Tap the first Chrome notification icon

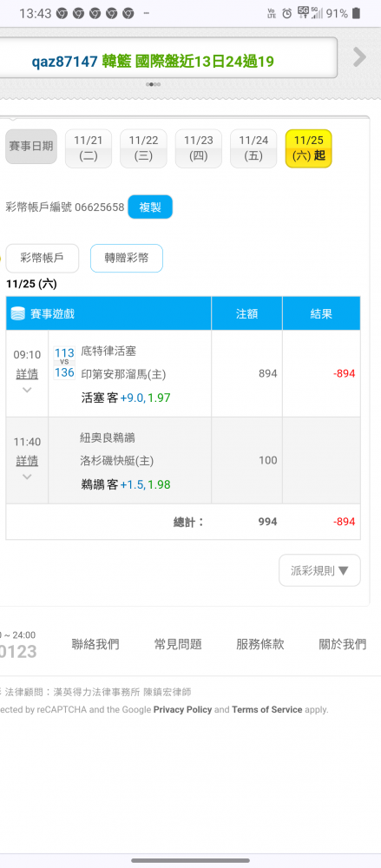pos(62,13)
